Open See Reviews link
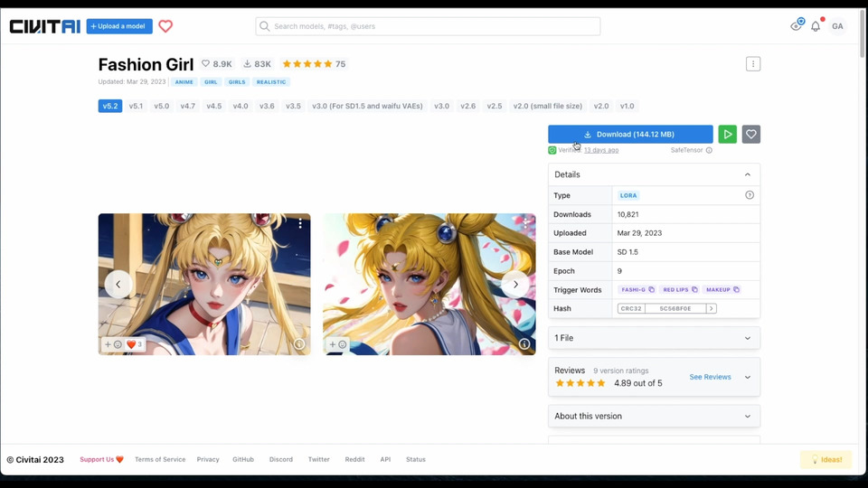Screen dimensions: 868x488 [x=710, y=377]
